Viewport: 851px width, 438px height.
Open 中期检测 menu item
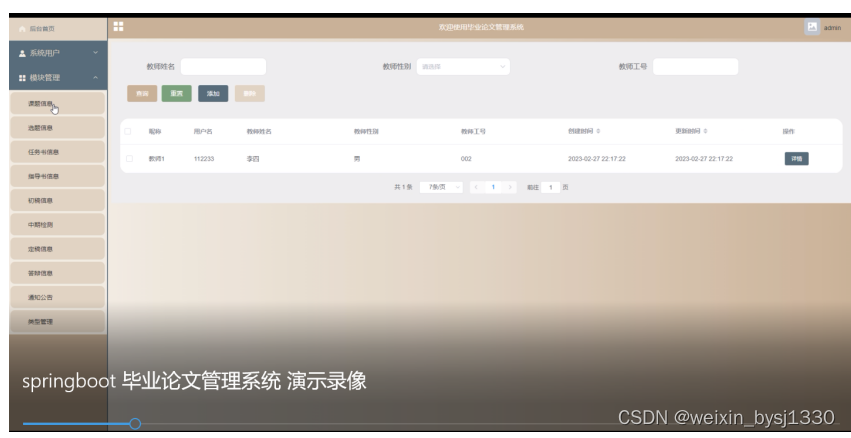tap(58, 225)
